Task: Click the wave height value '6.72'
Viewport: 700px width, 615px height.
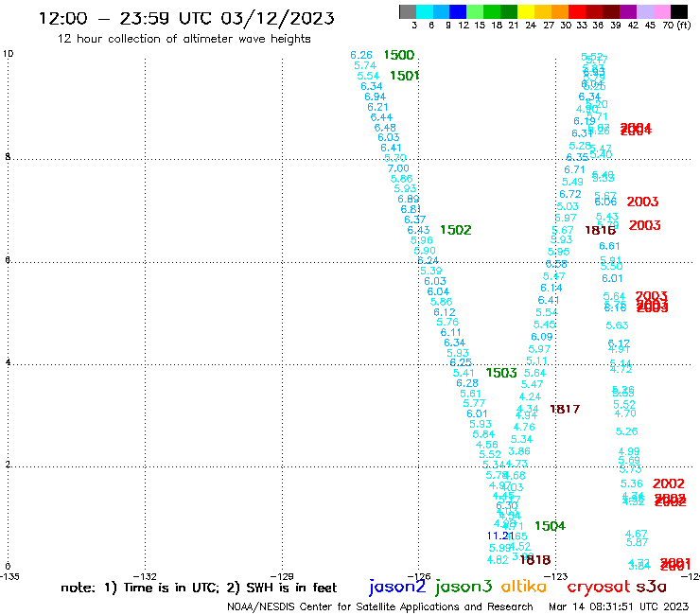Action: tap(570, 194)
